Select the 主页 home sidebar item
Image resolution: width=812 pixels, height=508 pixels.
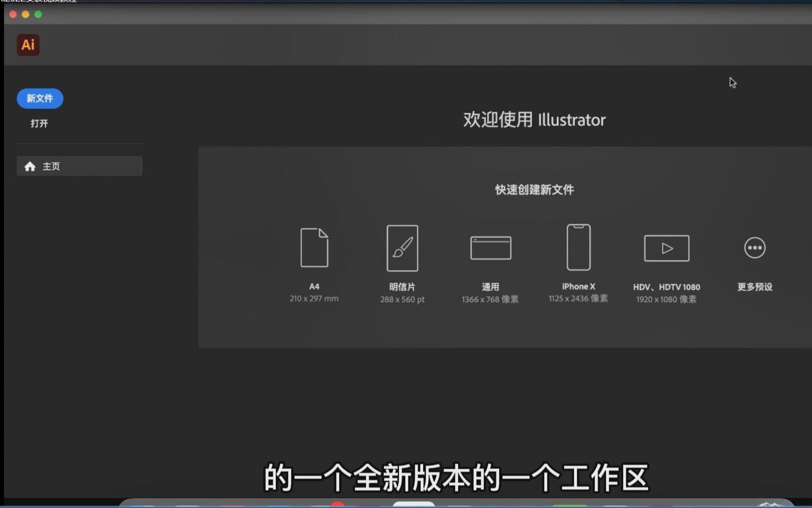coord(80,166)
